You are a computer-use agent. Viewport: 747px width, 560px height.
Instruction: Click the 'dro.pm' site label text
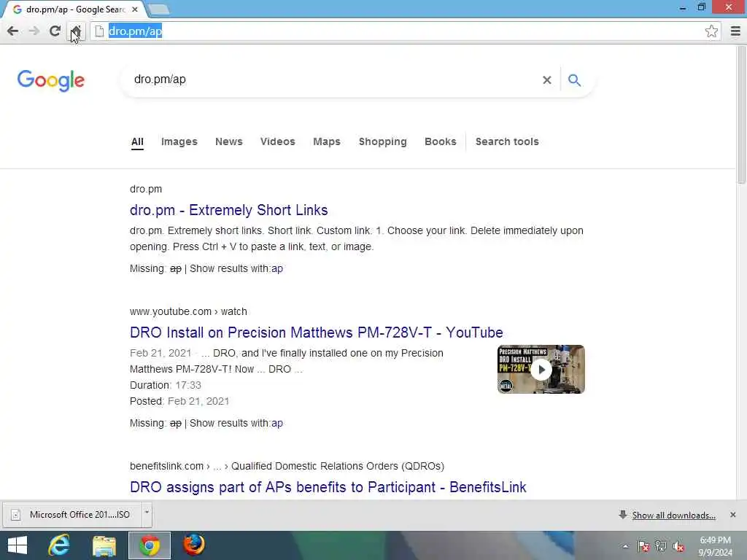(146, 189)
